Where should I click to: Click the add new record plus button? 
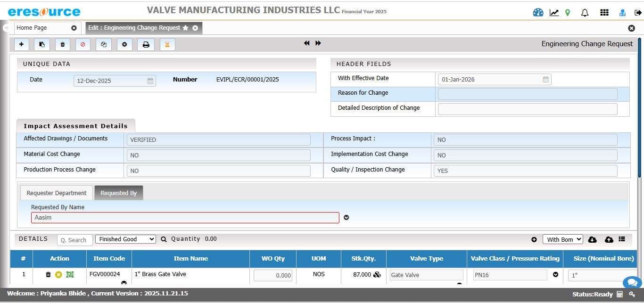point(21,44)
